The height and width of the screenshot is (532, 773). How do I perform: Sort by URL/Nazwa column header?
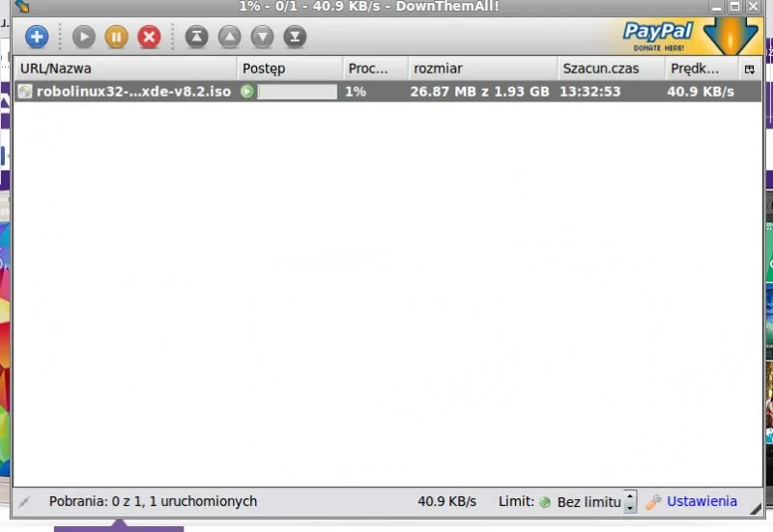click(x=127, y=69)
